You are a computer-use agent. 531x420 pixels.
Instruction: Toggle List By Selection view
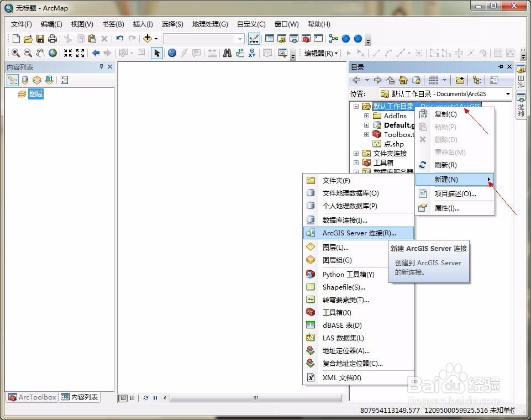pos(49,80)
